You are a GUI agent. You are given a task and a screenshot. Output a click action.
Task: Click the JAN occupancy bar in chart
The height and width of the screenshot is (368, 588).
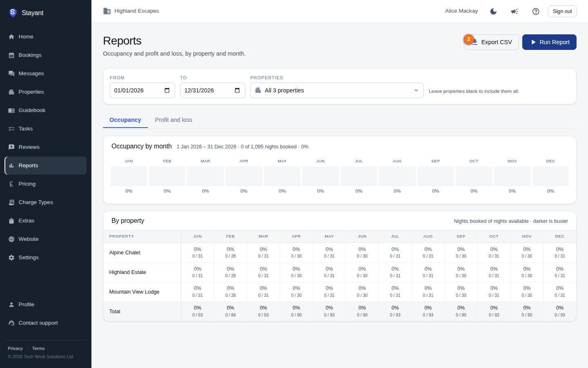129,176
